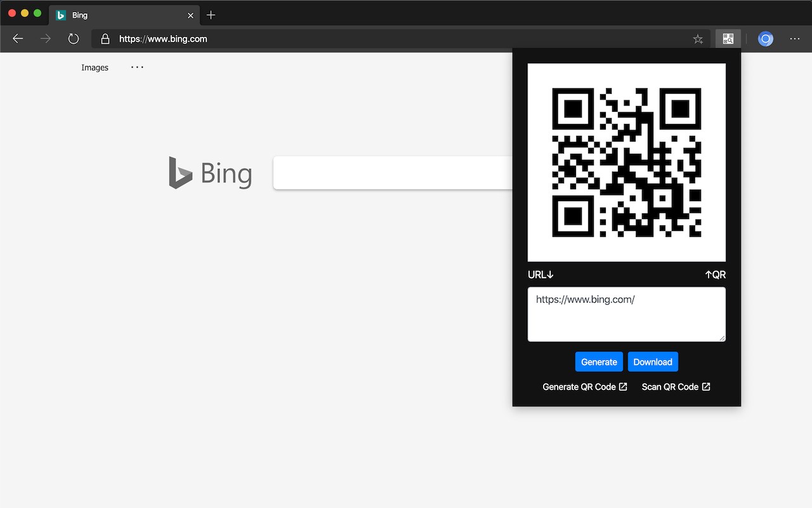The height and width of the screenshot is (508, 812).
Task: Click the Download button
Action: point(653,362)
